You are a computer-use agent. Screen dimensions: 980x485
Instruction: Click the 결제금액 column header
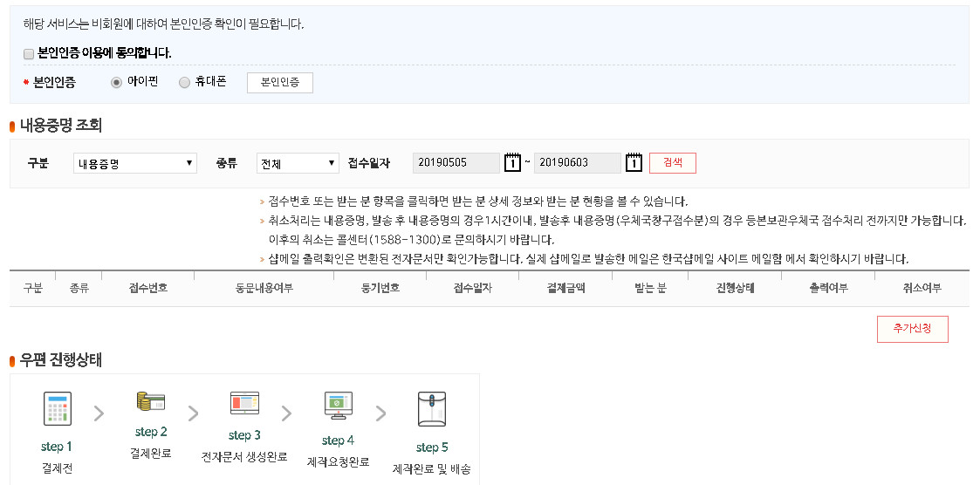point(565,288)
